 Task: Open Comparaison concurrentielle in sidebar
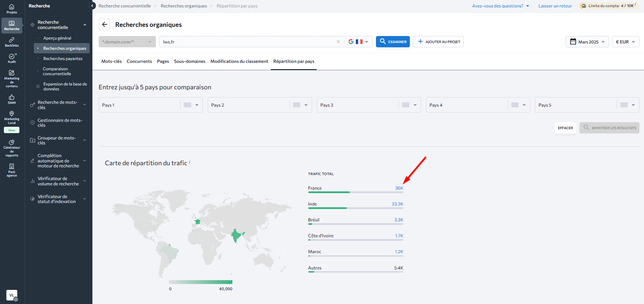pos(57,71)
